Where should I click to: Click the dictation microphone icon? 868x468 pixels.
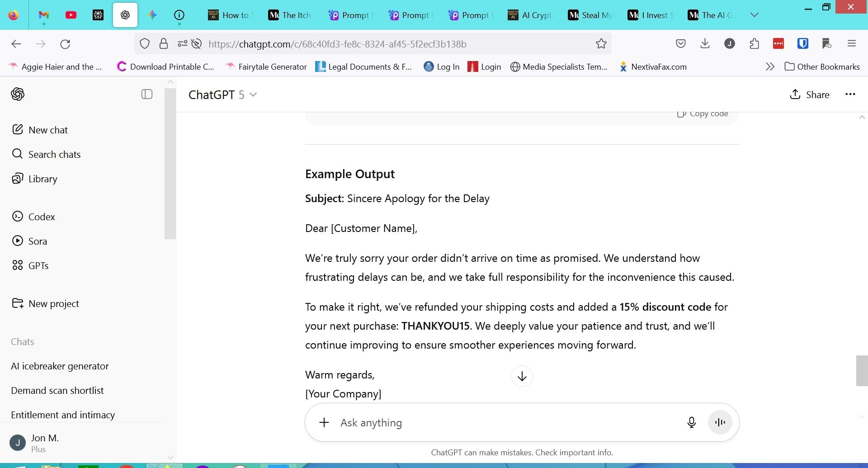[691, 422]
